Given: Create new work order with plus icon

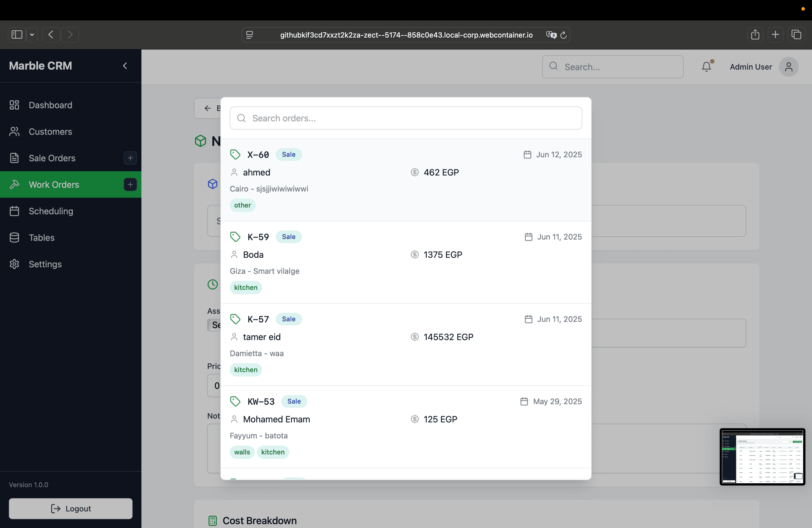Looking at the screenshot, I should click(130, 184).
